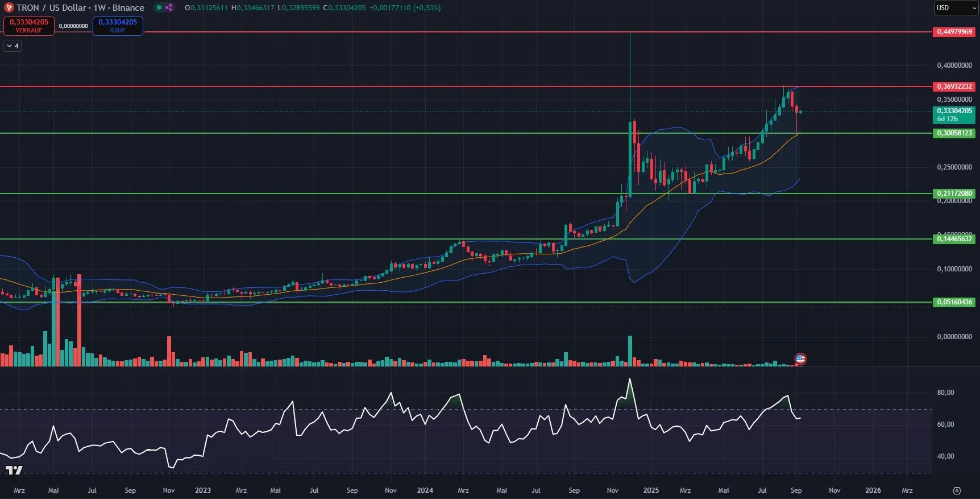Click the US flag economic event marker
Screen dimensions: 980x499
coord(800,359)
